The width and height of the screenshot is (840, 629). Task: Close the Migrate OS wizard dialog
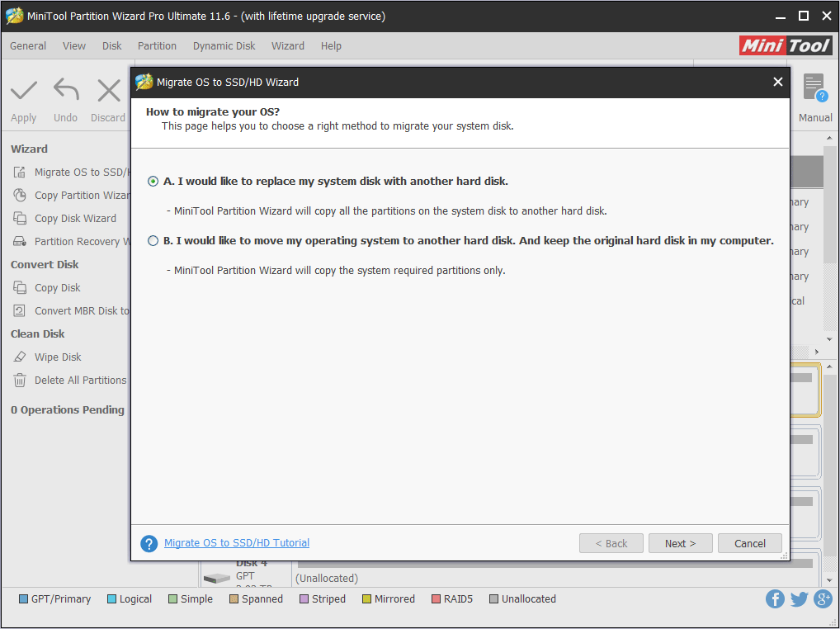(x=778, y=82)
